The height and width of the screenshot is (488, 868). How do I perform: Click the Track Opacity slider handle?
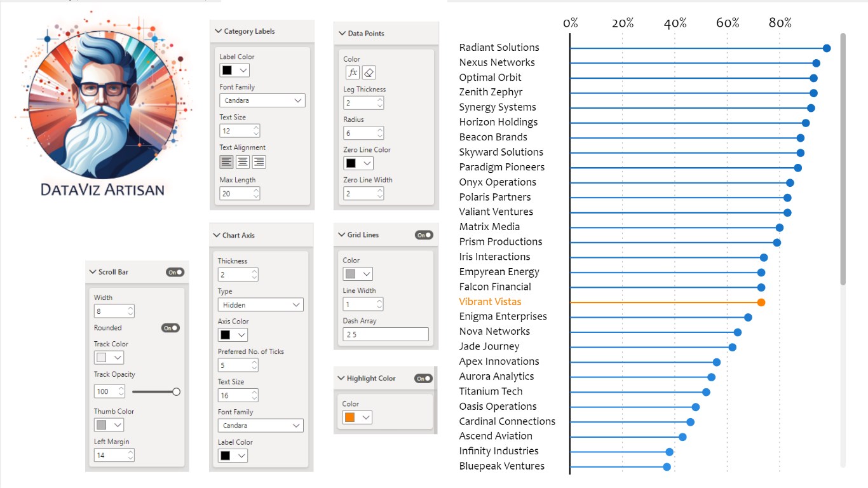[x=176, y=392]
